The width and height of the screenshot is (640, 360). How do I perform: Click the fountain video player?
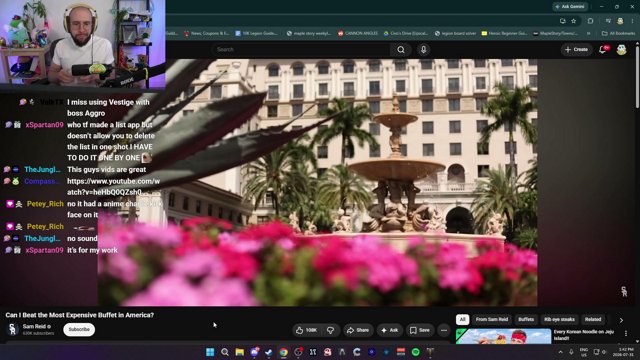tap(318, 182)
